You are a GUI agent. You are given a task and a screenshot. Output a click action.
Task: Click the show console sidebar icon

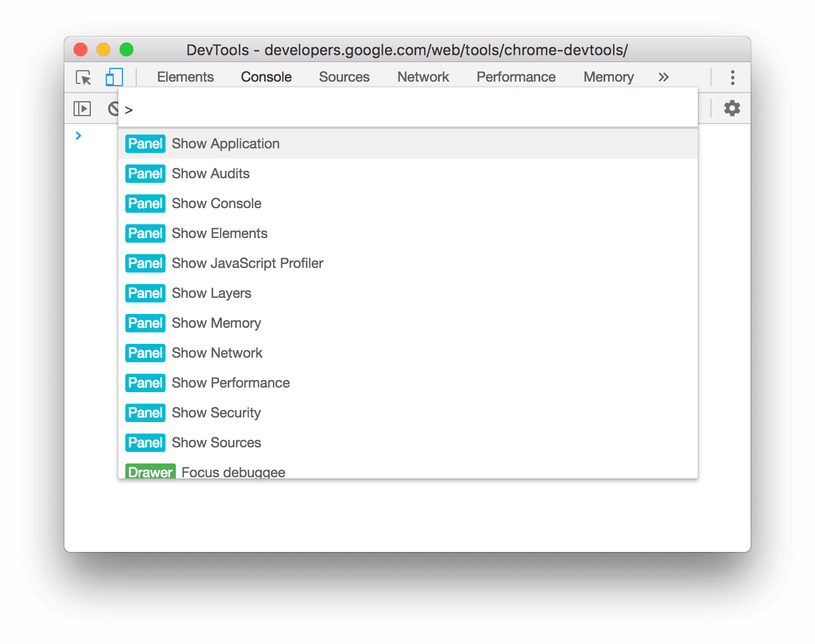82,108
